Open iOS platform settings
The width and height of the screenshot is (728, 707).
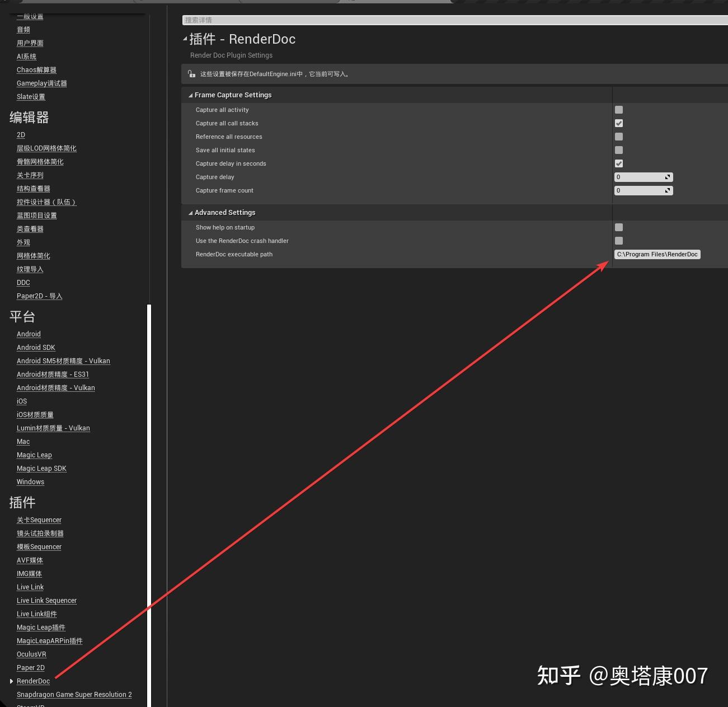click(x=22, y=401)
